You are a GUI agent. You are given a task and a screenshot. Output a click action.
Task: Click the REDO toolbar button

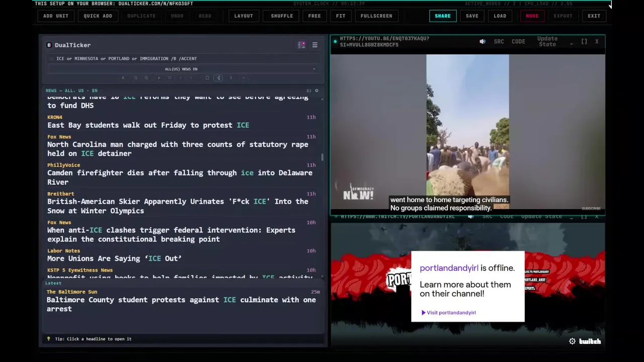(x=205, y=16)
